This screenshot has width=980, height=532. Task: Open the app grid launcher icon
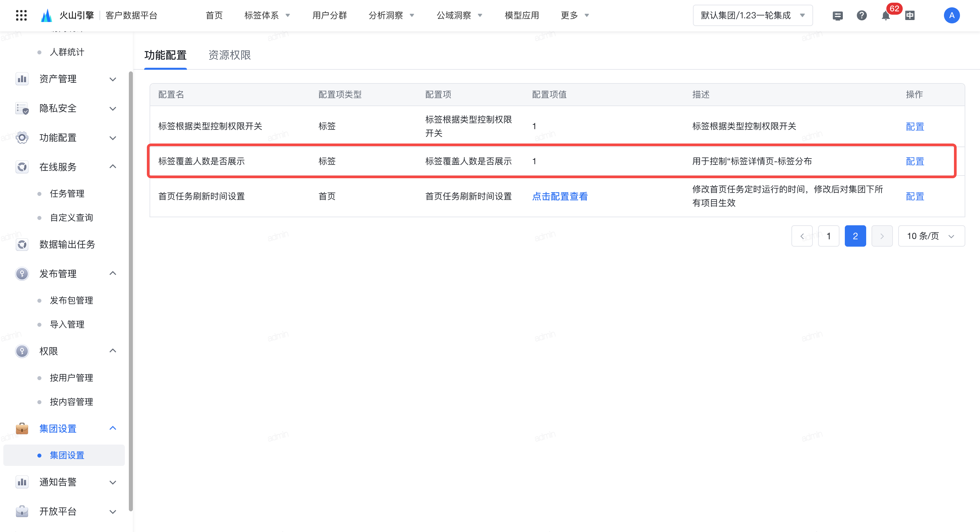(x=21, y=15)
